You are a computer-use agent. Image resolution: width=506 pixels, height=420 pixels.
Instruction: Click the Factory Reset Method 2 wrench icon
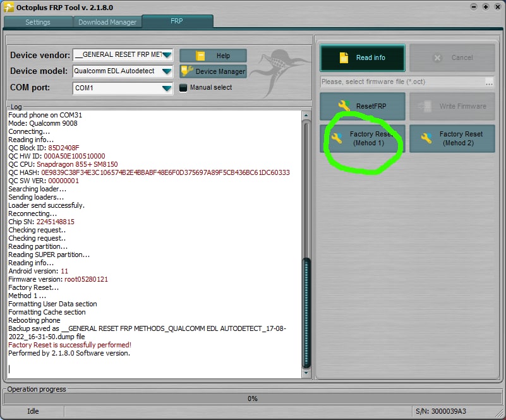click(426, 138)
